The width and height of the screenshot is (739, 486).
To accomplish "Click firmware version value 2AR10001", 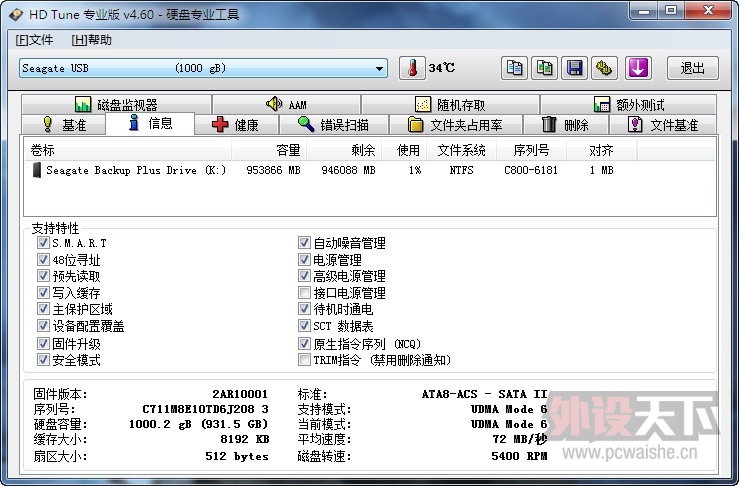I will tap(240, 394).
